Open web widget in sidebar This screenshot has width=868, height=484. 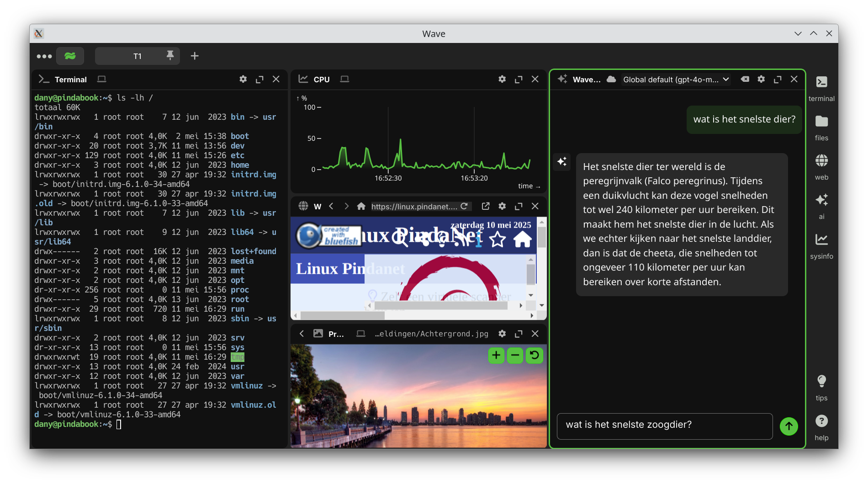click(x=821, y=167)
